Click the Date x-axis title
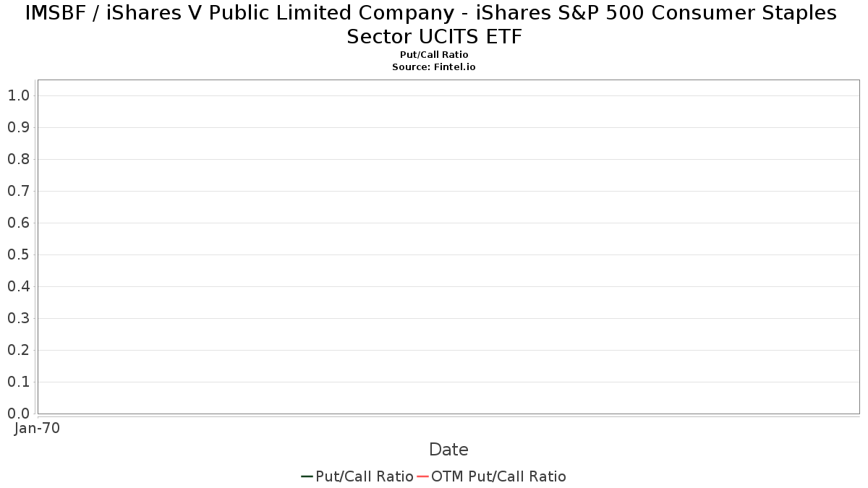868x488 pixels. point(448,450)
